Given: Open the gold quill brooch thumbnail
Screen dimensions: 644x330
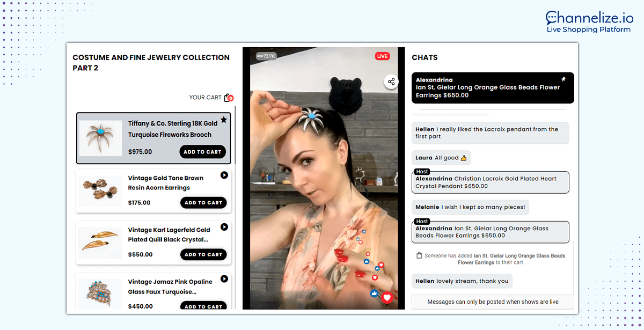Looking at the screenshot, I should click(101, 243).
